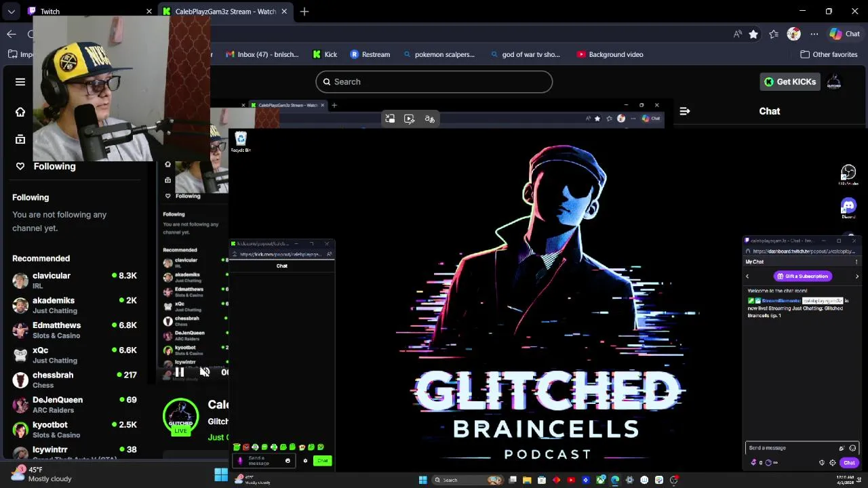Screen dimensions: 868x488
Task: Open Kick popout chat settings gear
Action: [305, 461]
